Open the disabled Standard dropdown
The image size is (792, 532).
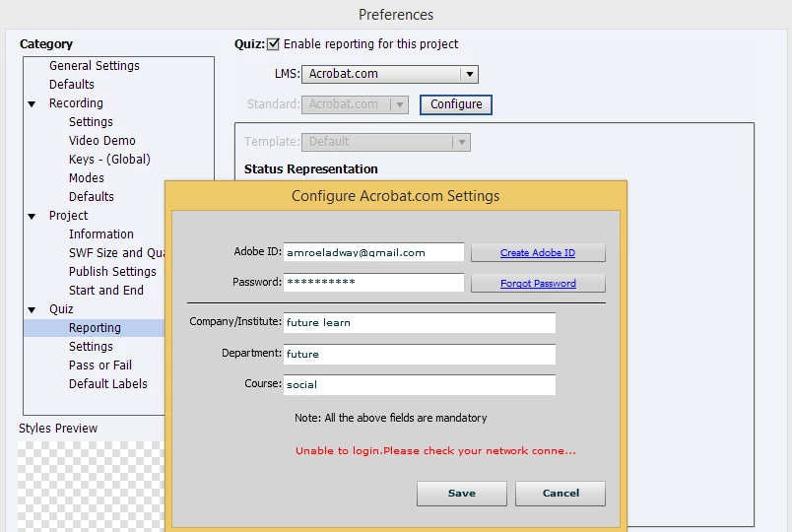click(x=355, y=104)
